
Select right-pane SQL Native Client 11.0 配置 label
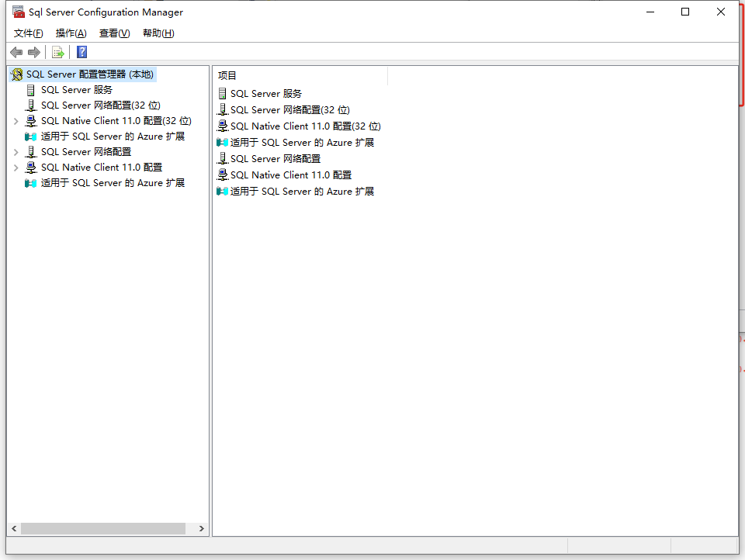pyautogui.click(x=291, y=175)
